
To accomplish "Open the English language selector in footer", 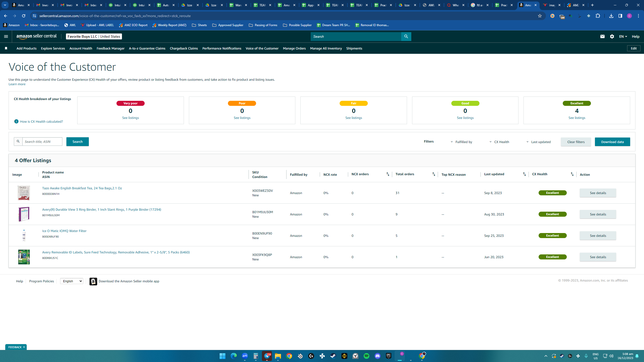I will pyautogui.click(x=72, y=281).
